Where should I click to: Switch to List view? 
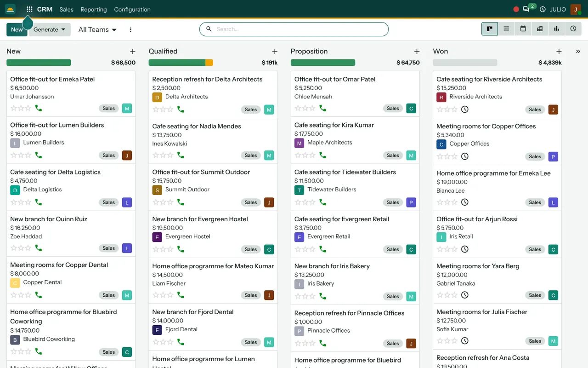[x=506, y=29]
